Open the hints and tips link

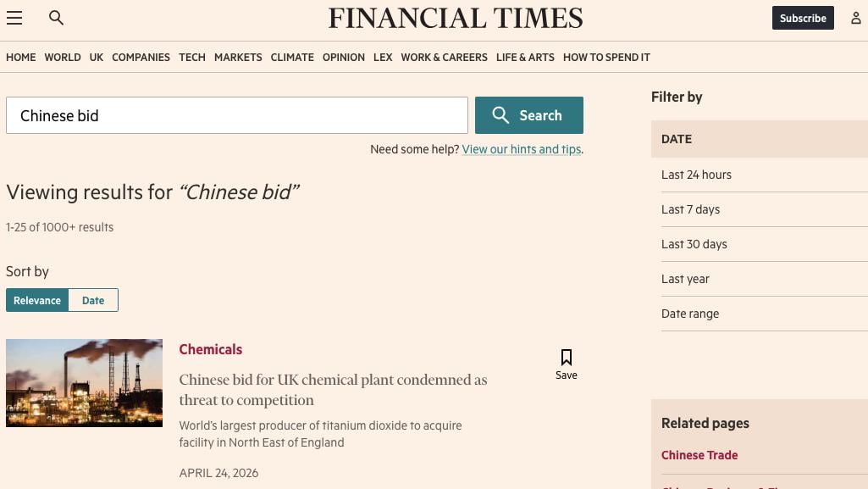[x=521, y=149]
